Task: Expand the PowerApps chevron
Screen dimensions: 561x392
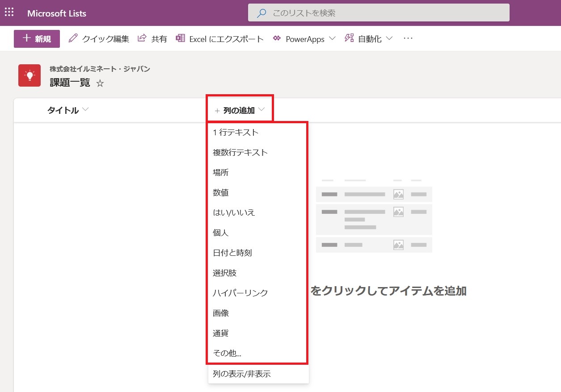Action: [x=332, y=39]
